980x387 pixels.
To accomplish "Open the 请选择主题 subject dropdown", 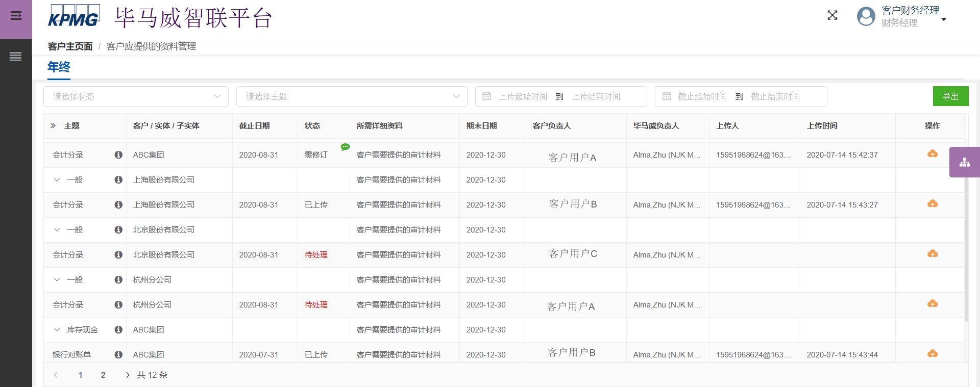I will coord(352,96).
